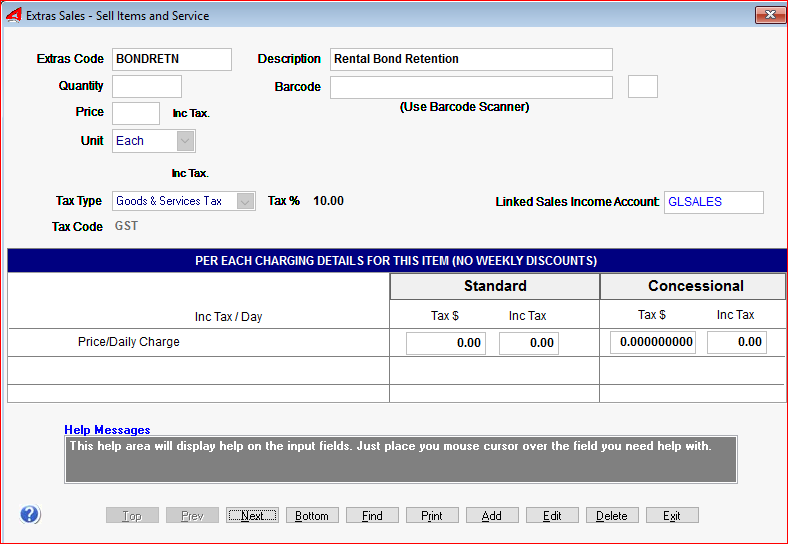This screenshot has width=788, height=544.
Task: Add a new extras item
Action: click(x=492, y=515)
